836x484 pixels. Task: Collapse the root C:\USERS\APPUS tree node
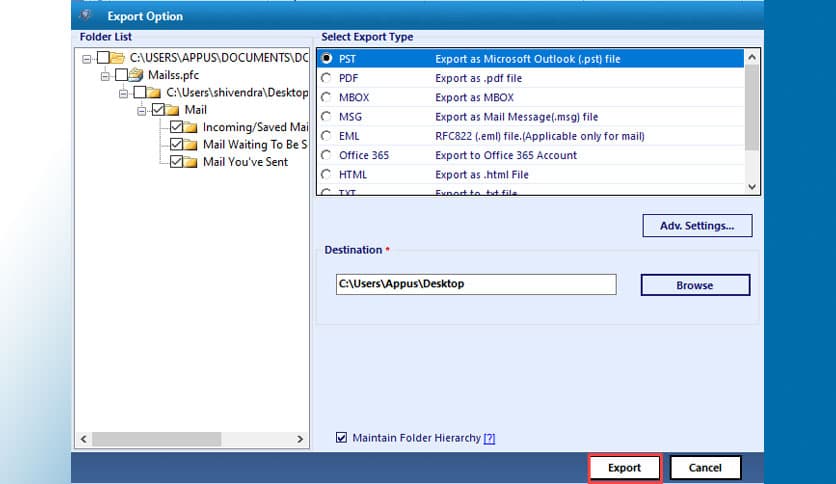coord(87,59)
